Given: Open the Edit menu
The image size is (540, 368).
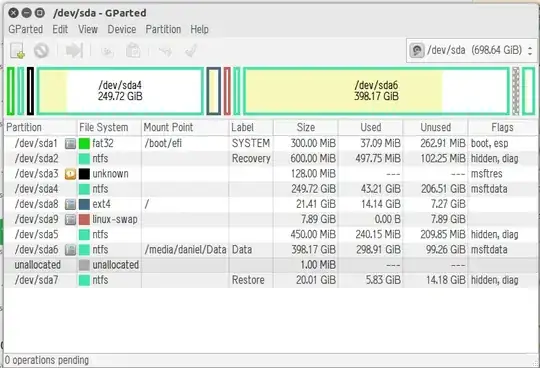Looking at the screenshot, I should (x=60, y=29).
